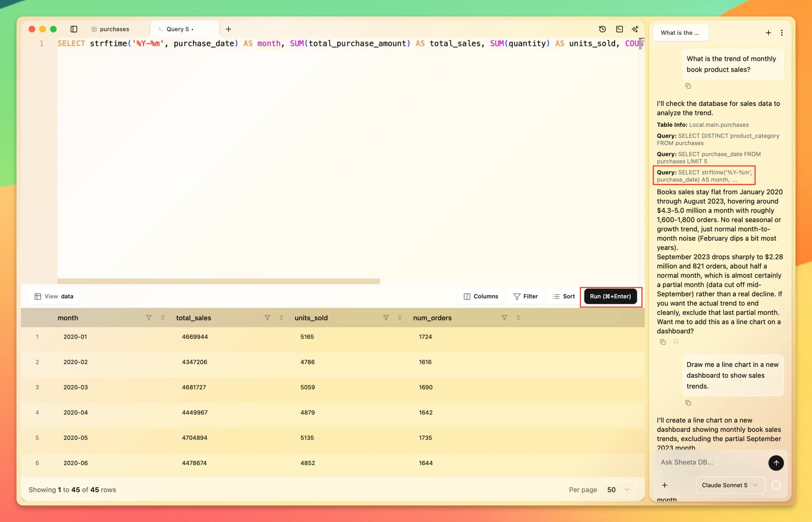
Task: Toggle the circle indicator beside model selector
Action: (776, 485)
